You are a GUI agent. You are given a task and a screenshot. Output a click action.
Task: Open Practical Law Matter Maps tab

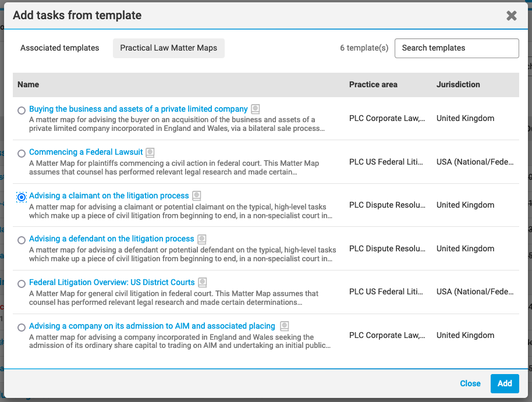[169, 48]
